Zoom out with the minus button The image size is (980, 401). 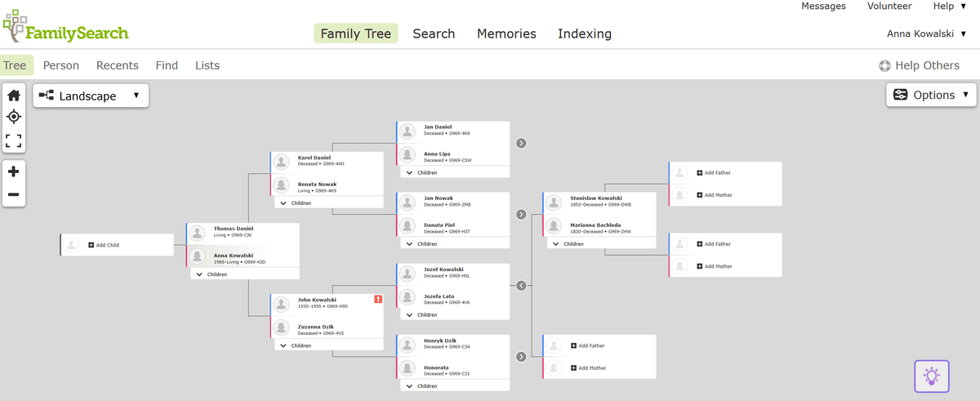14,194
